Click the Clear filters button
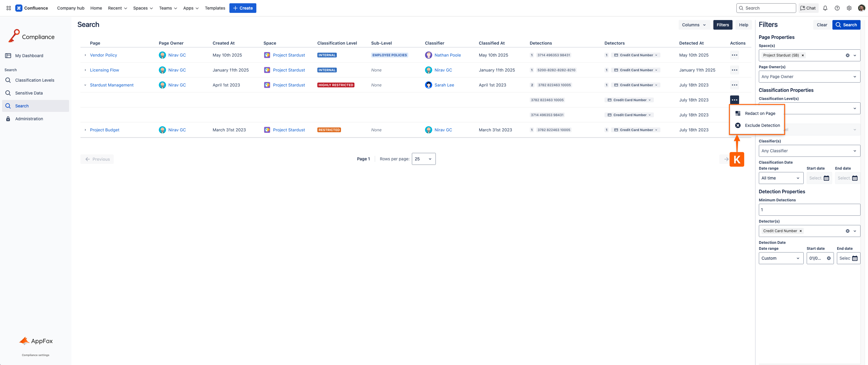 pos(822,25)
